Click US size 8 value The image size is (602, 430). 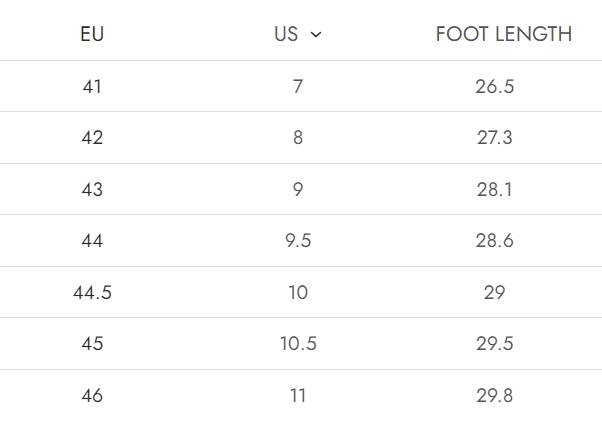tap(298, 138)
